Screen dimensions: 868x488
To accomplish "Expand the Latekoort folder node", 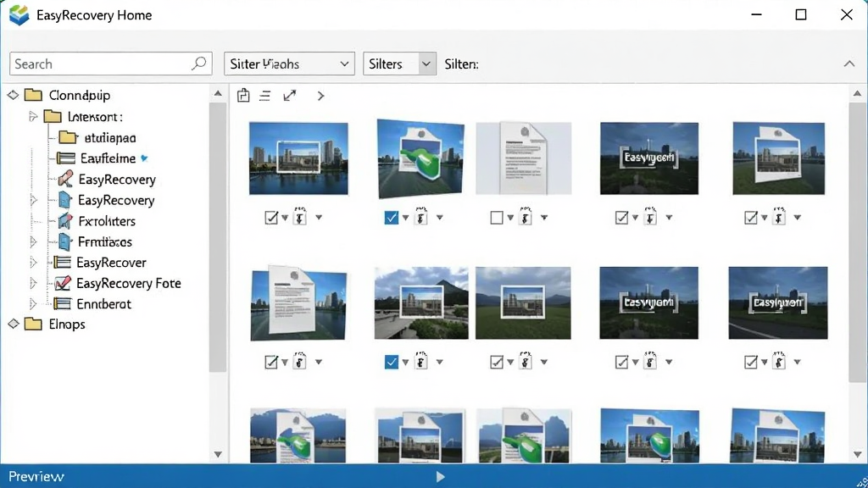I will [x=33, y=116].
